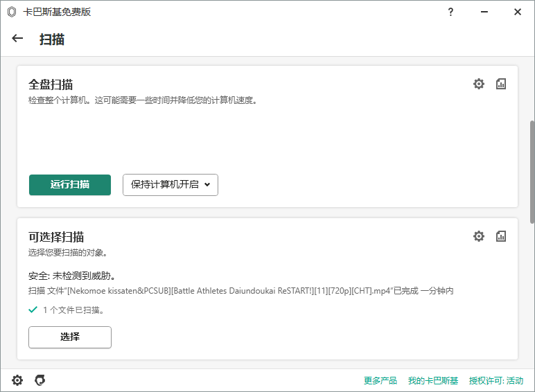Click the 1 个文件已扫描 result line
Viewport: 535px width, 392px height.
(x=73, y=310)
